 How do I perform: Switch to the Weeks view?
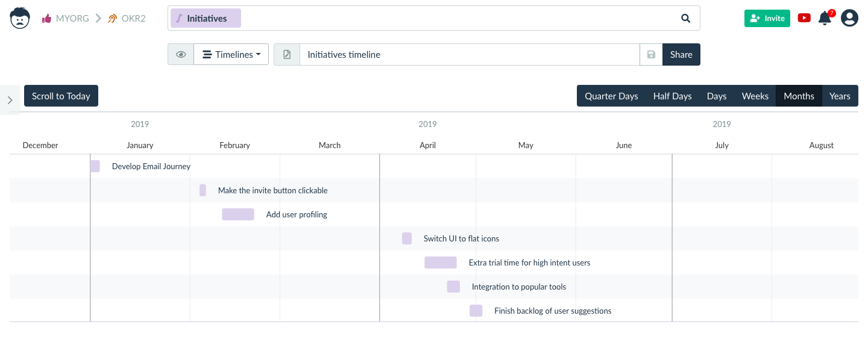[755, 96]
